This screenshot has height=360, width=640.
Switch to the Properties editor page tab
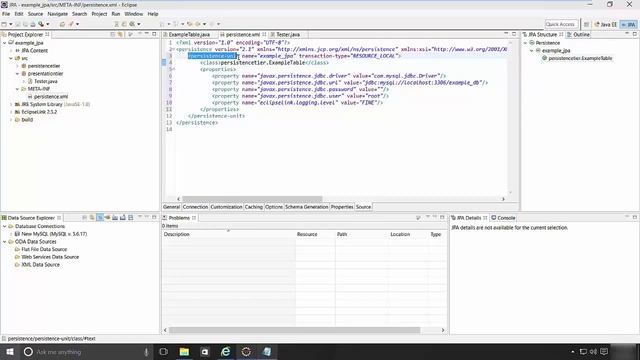(342, 207)
